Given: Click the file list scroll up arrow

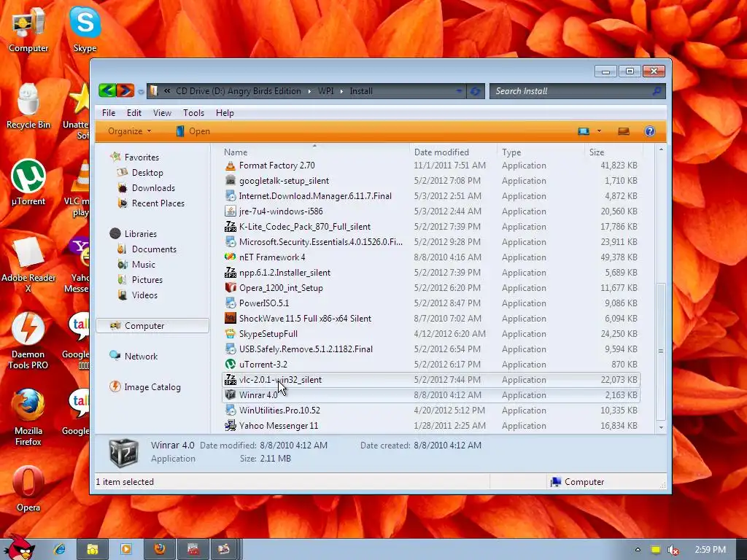Looking at the screenshot, I should pyautogui.click(x=661, y=149).
